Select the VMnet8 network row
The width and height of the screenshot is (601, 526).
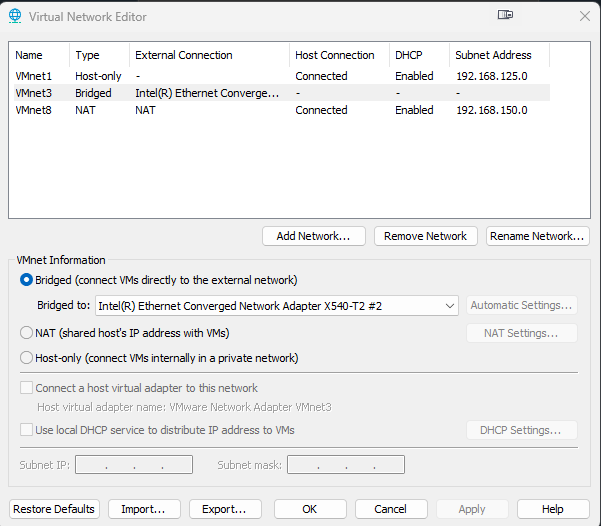click(282, 110)
